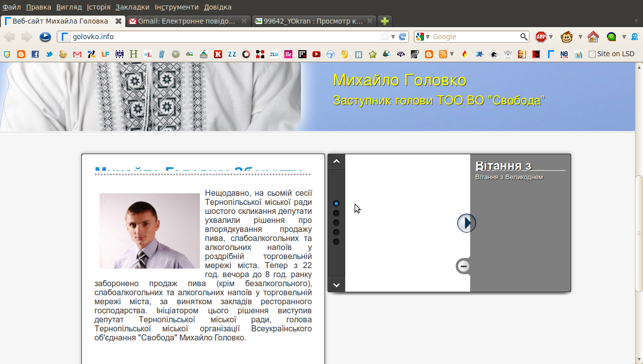Click the LF bookmark icon
This screenshot has height=364, width=643.
[105, 54]
